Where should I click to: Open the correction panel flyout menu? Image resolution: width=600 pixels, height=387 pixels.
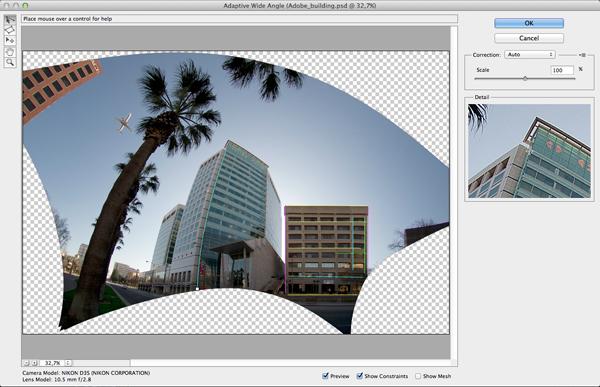click(x=582, y=55)
